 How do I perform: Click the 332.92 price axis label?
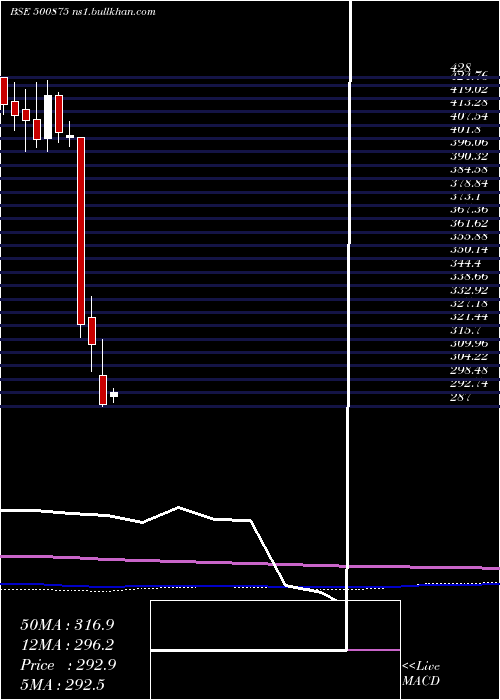pos(469,290)
